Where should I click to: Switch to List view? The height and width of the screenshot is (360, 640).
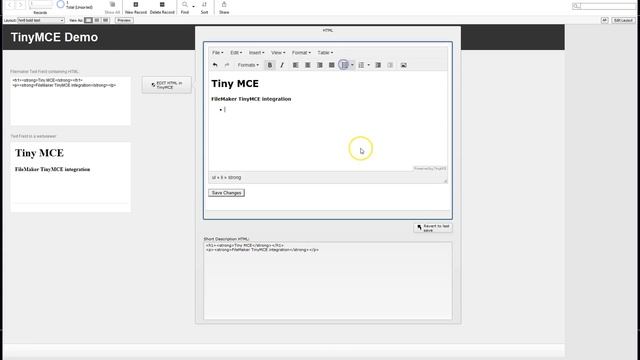tap(97, 20)
